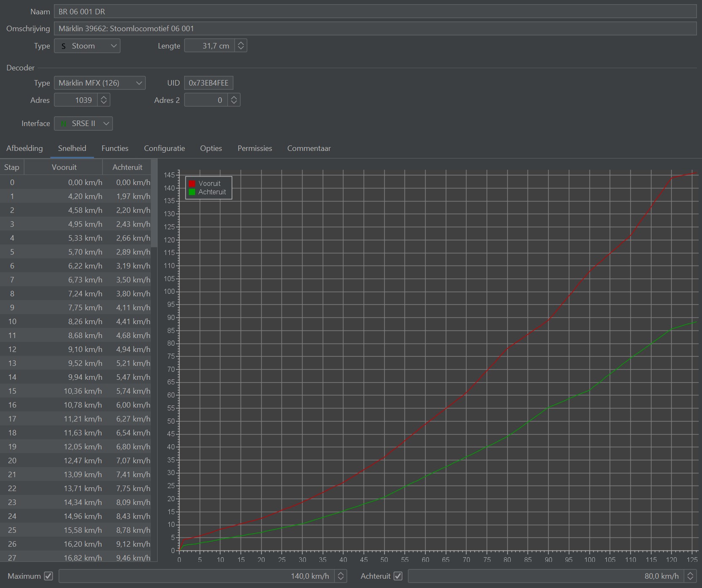This screenshot has height=588, width=702.
Task: Open the Interface dropdown SRSE II
Action: click(83, 124)
